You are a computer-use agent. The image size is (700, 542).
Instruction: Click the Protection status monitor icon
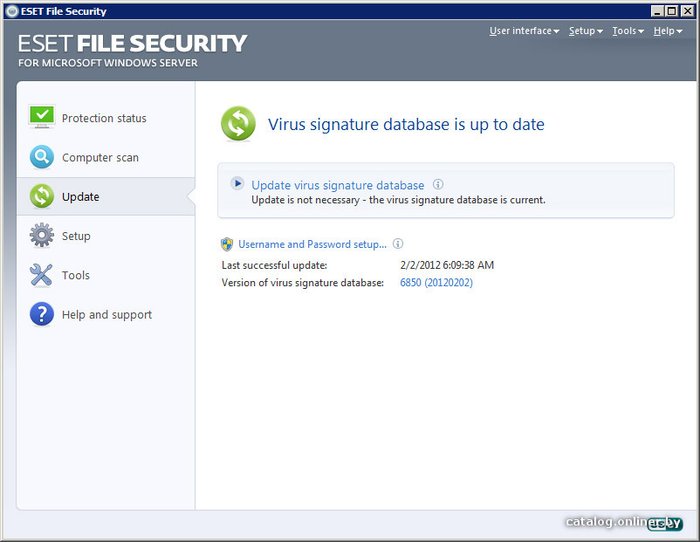(41, 118)
